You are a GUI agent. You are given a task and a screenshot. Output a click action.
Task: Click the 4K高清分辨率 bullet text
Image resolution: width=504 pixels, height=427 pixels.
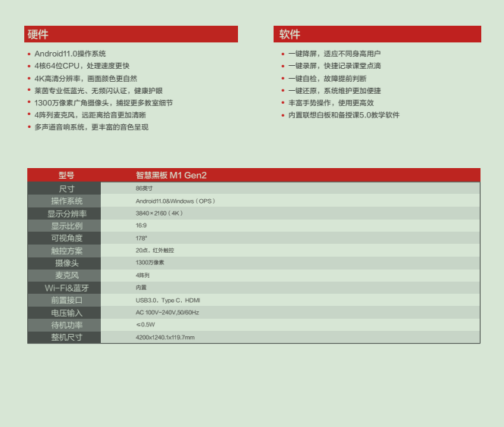tap(86, 78)
